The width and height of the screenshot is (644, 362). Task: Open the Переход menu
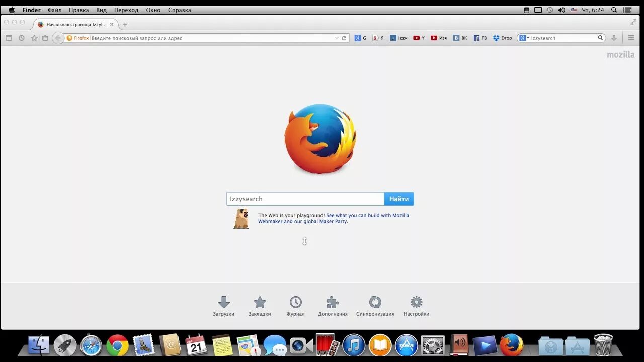click(126, 10)
